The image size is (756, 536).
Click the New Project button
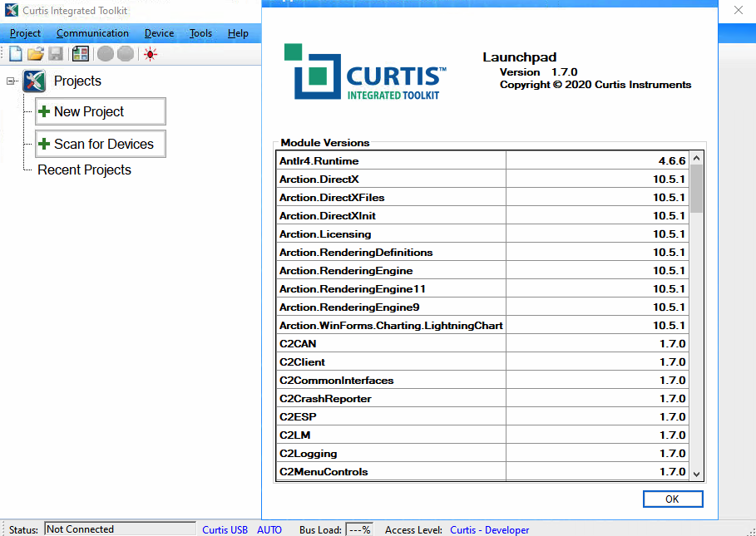tap(100, 111)
